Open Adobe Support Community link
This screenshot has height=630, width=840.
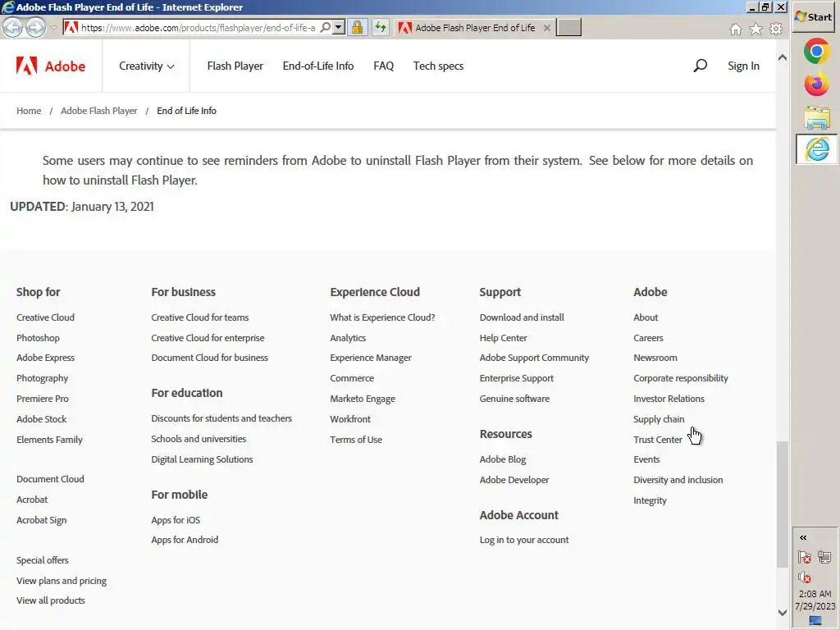pos(534,358)
